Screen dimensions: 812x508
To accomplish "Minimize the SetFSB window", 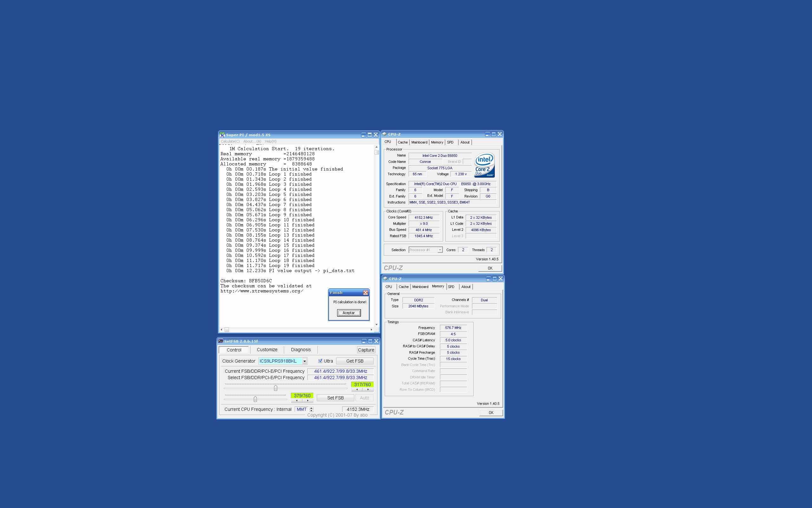I will pyautogui.click(x=364, y=341).
